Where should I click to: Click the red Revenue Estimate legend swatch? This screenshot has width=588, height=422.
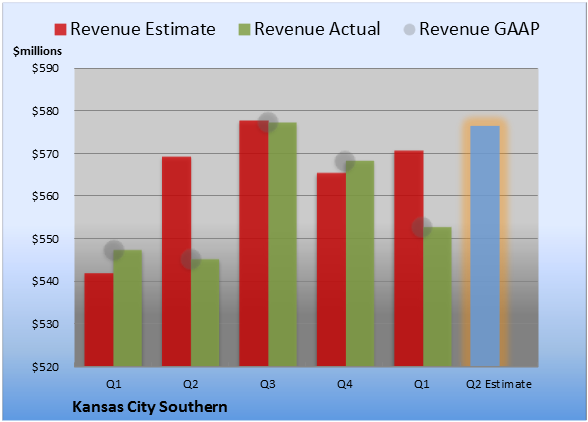point(60,29)
